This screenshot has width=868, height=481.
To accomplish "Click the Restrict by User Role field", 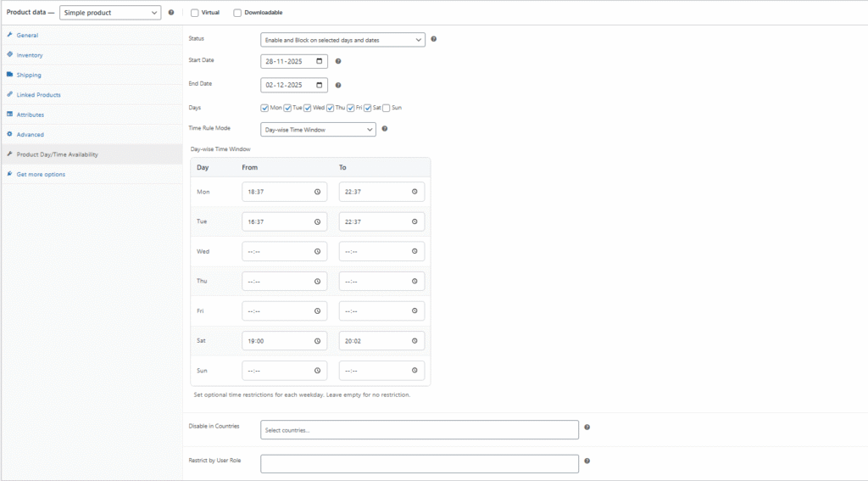I will [x=420, y=464].
